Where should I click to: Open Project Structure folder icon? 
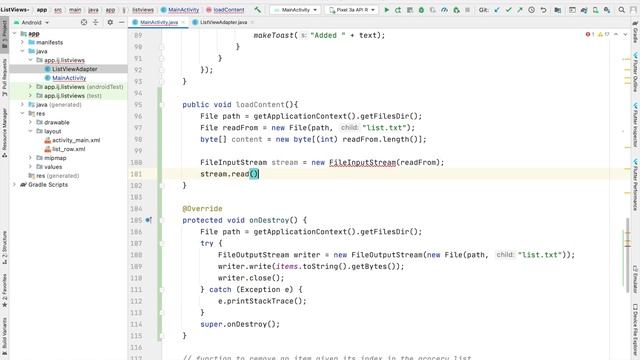[x=558, y=10]
